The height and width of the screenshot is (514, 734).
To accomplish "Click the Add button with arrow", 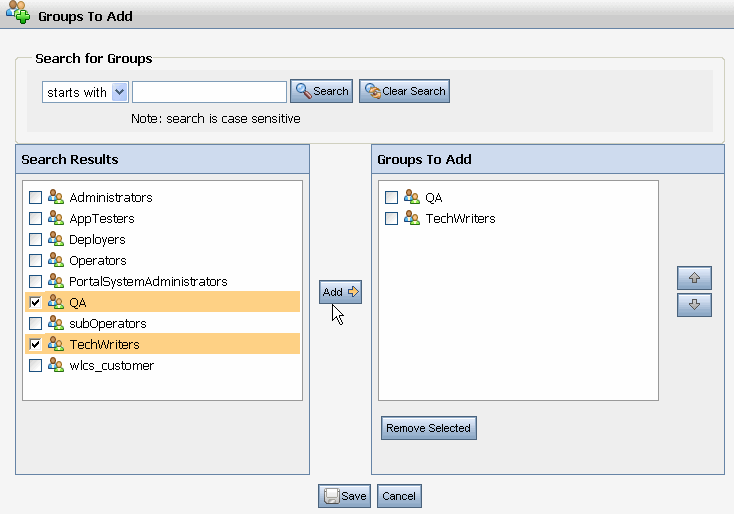I will click(341, 292).
